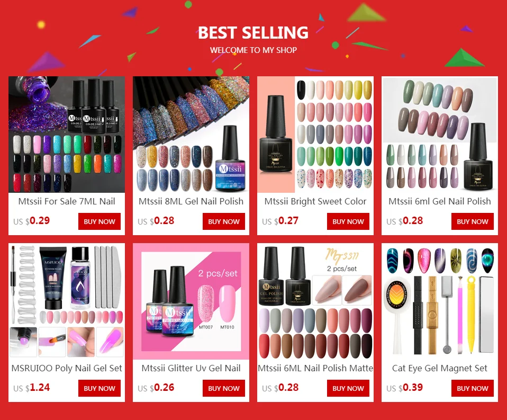
Task: Click BUY NOW for the $1.24 Poly Nail Gel Set
Action: (x=99, y=388)
